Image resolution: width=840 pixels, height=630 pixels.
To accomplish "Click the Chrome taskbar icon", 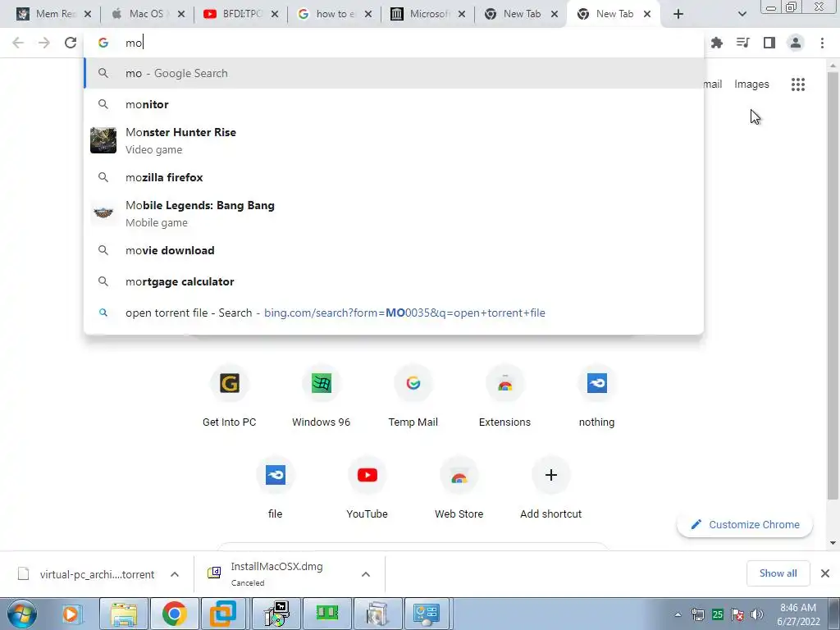I will click(174, 614).
